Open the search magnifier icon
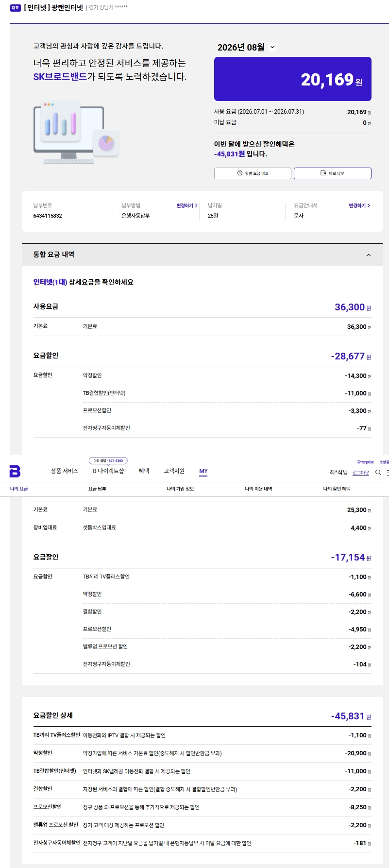The image size is (389, 868). pyautogui.click(x=378, y=473)
